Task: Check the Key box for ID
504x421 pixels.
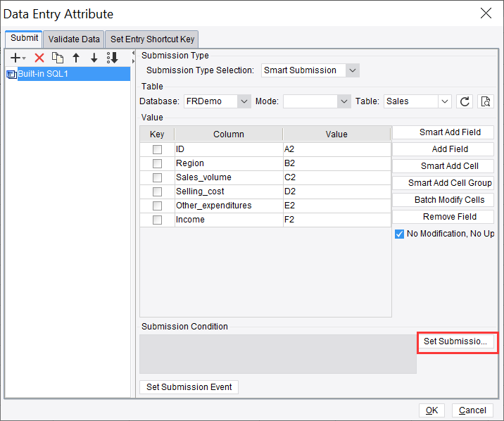Action: (x=157, y=149)
